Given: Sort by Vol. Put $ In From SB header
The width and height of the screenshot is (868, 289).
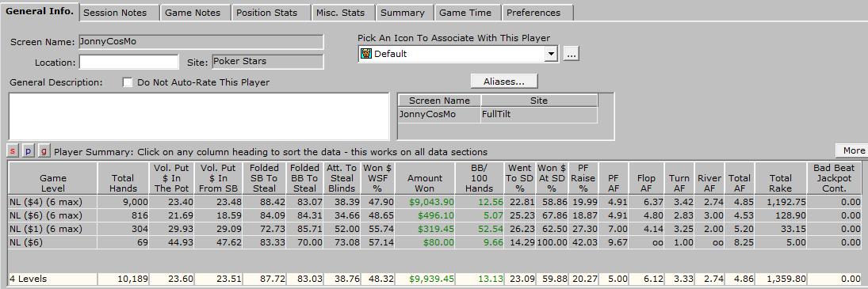Looking at the screenshot, I should coord(218,178).
